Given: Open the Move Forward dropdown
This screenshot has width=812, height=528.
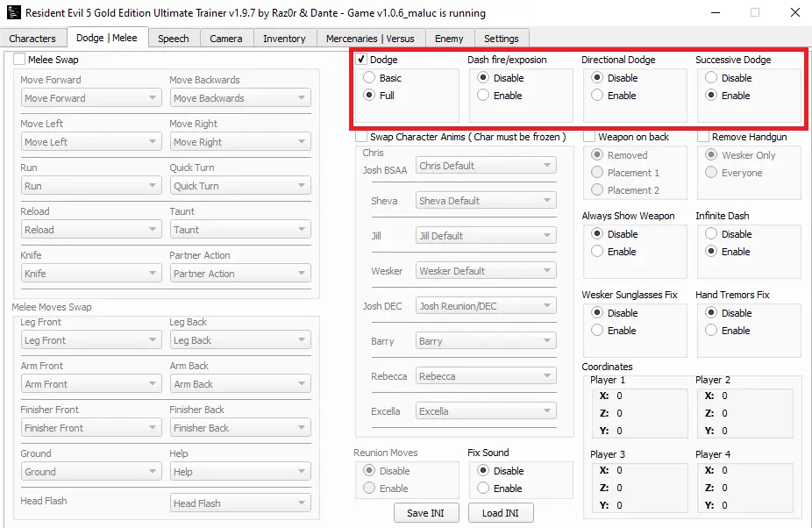Looking at the screenshot, I should click(91, 98).
